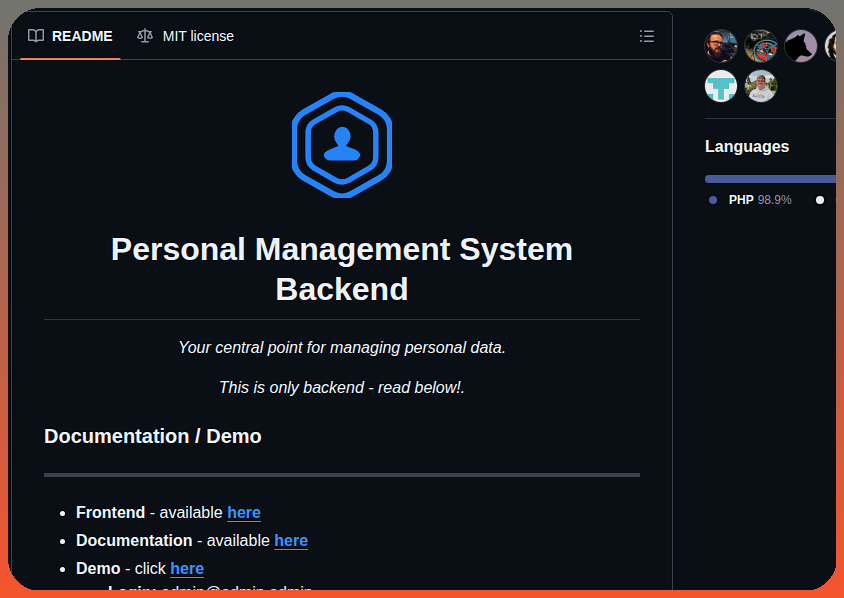Click the white language dot after PHP
This screenshot has height=598, width=844.
820,200
